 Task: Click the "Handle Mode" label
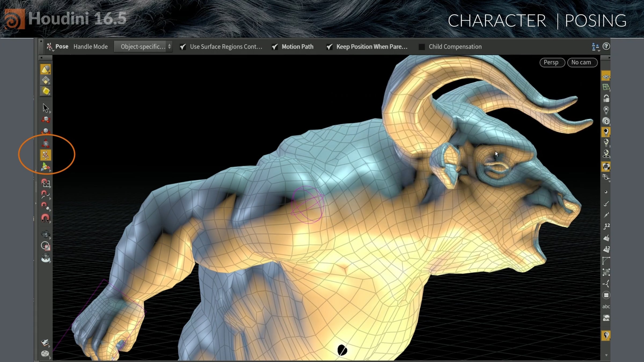pos(90,47)
